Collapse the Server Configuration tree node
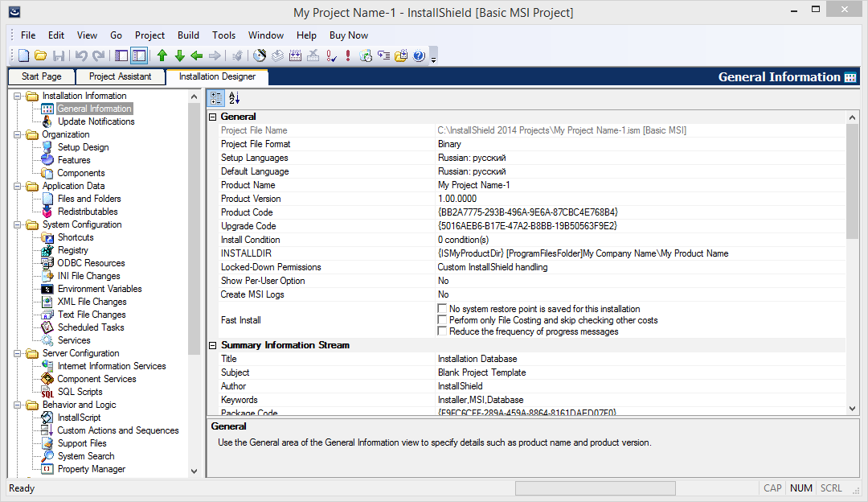 [x=18, y=353]
